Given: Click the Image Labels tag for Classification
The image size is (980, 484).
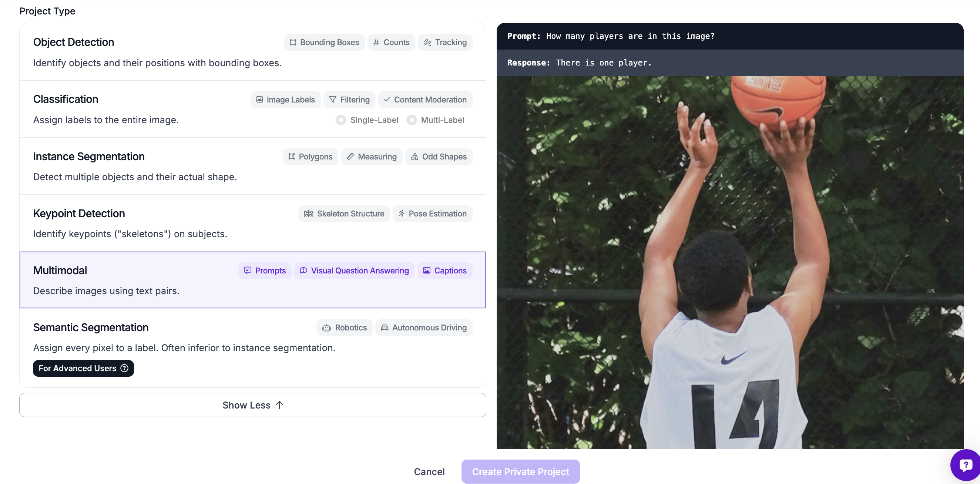Looking at the screenshot, I should [x=285, y=99].
